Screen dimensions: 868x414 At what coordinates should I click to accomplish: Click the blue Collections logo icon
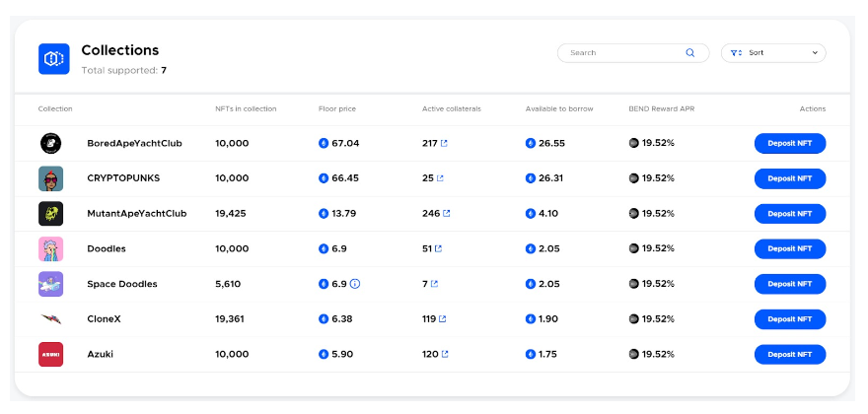click(53, 59)
